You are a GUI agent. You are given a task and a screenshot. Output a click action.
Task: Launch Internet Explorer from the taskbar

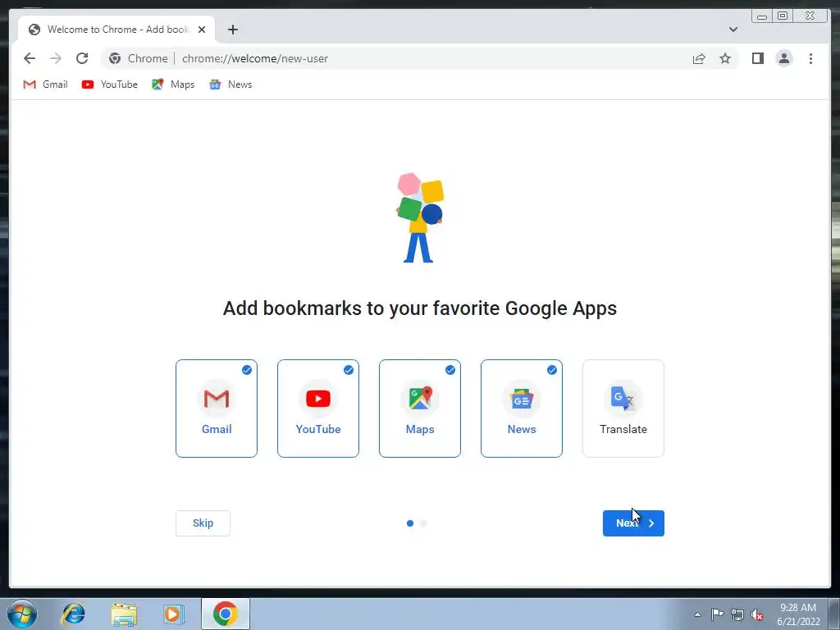(x=73, y=614)
